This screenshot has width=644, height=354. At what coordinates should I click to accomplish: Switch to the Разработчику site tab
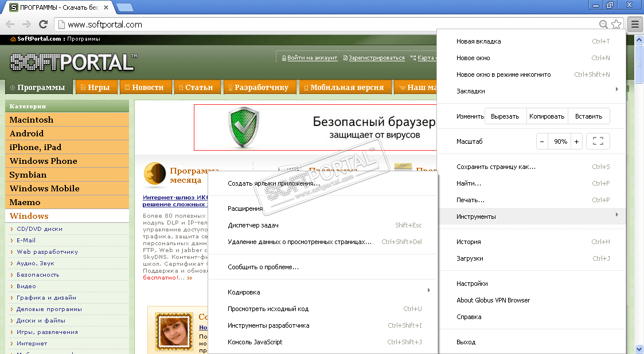(260, 88)
